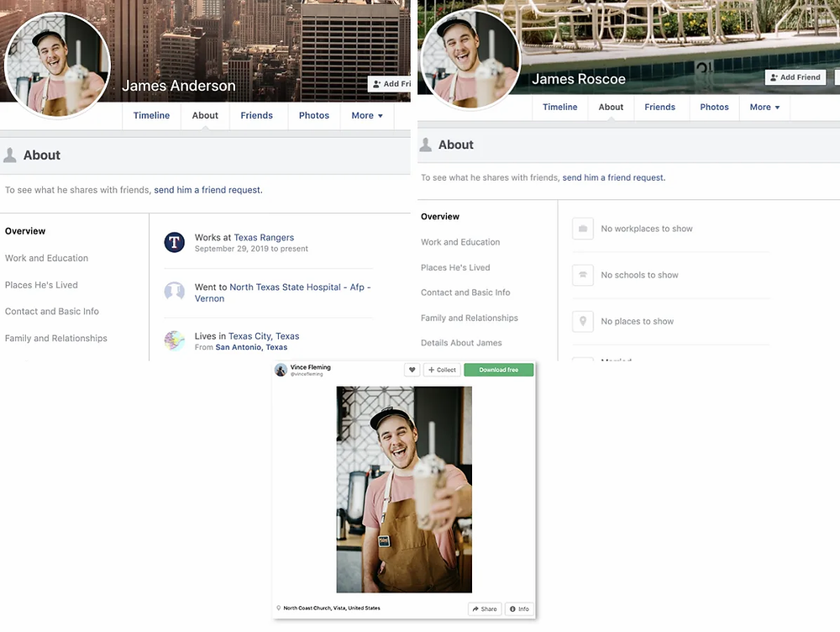Image resolution: width=840 pixels, height=632 pixels.
Task: Open Vince Fleming's avatar on photo card
Action: point(281,370)
